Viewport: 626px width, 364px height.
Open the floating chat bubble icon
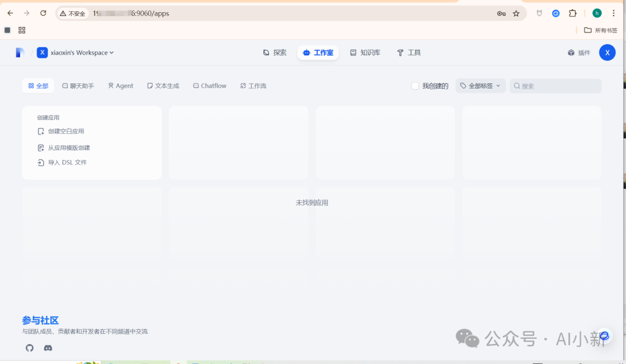pyautogui.click(x=604, y=336)
